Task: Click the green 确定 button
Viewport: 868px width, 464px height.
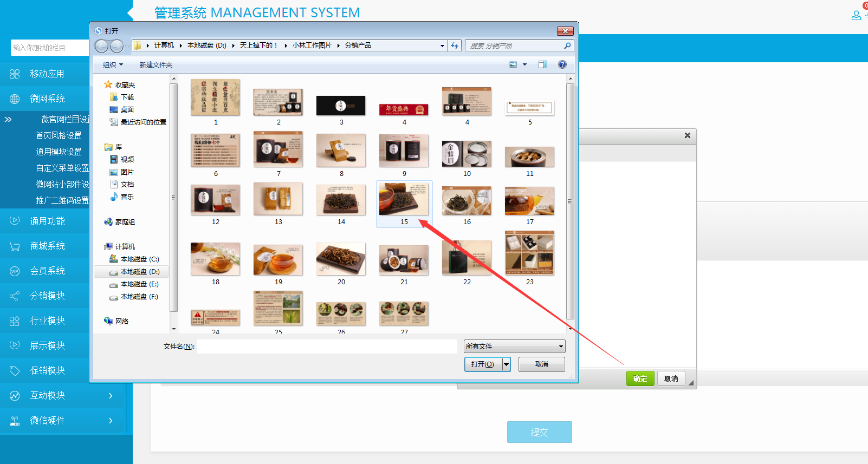Action: coord(640,378)
